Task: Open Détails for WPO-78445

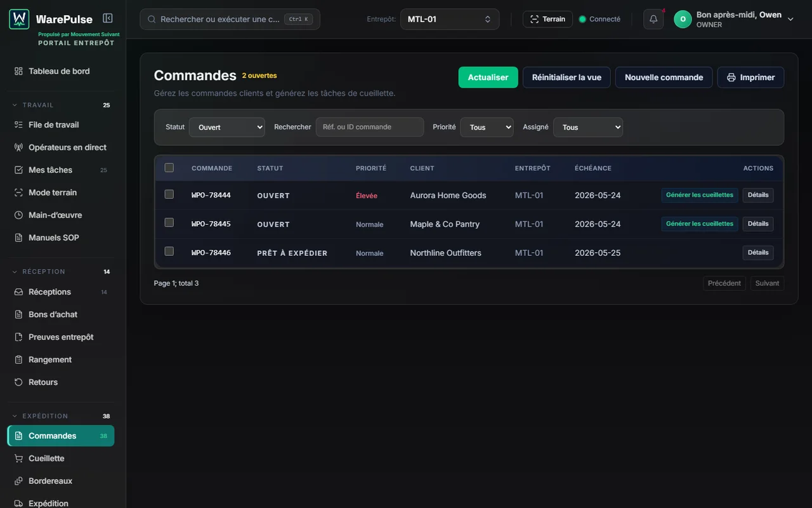Action: 758,224
